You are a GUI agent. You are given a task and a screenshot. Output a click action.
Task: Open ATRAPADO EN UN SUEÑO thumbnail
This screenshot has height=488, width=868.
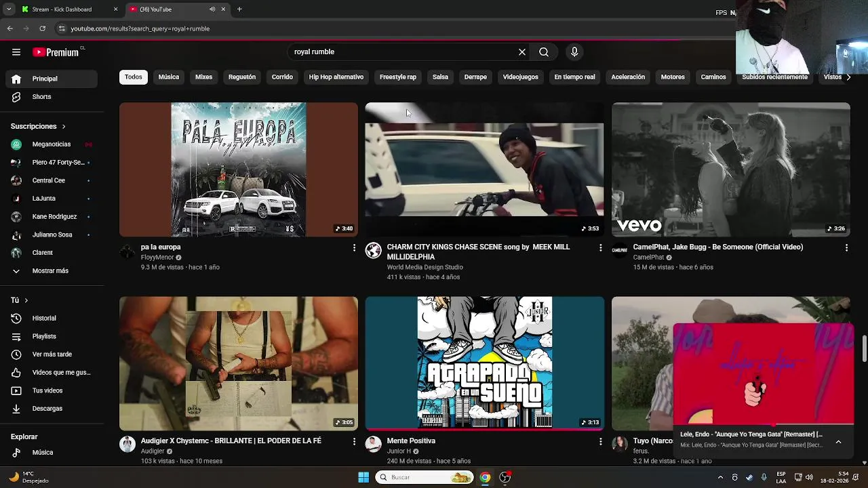coord(485,363)
